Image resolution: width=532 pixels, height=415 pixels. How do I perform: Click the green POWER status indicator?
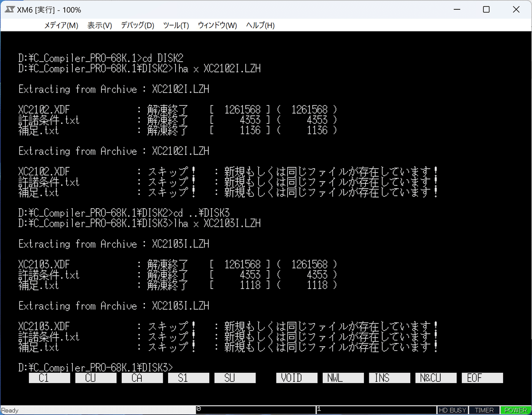[516, 411]
